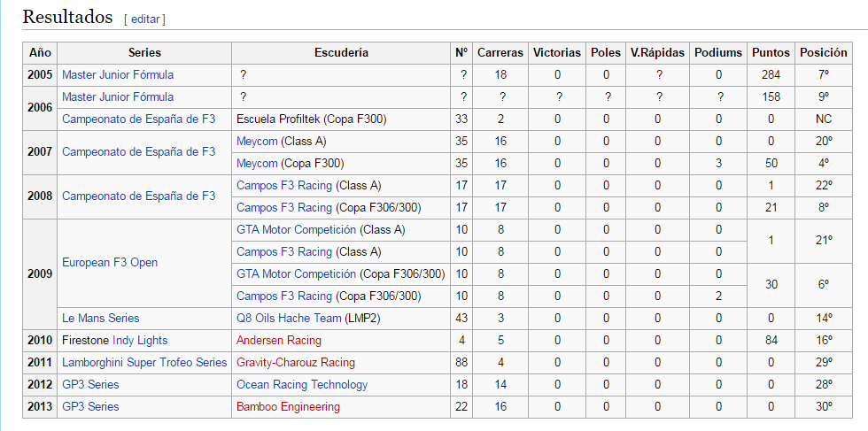Image resolution: width=868 pixels, height=431 pixels.
Task: Click the 'Podiums' column header
Action: point(718,52)
